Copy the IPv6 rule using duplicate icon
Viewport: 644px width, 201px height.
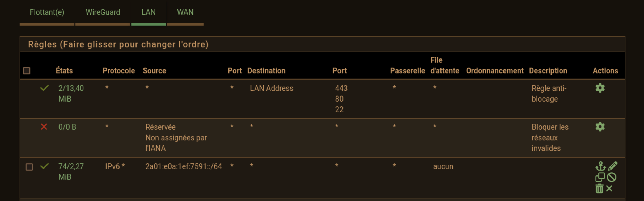coord(600,177)
